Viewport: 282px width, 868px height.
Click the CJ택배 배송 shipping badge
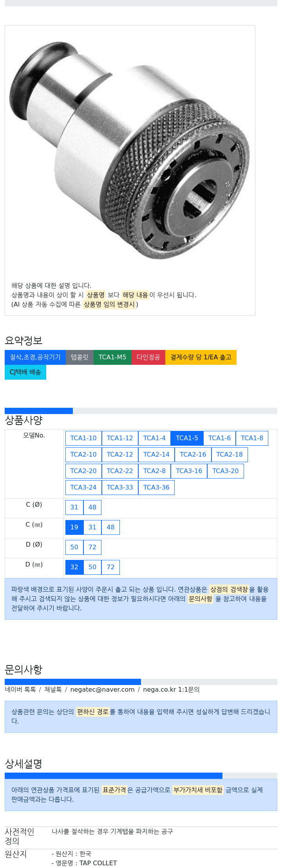click(25, 372)
